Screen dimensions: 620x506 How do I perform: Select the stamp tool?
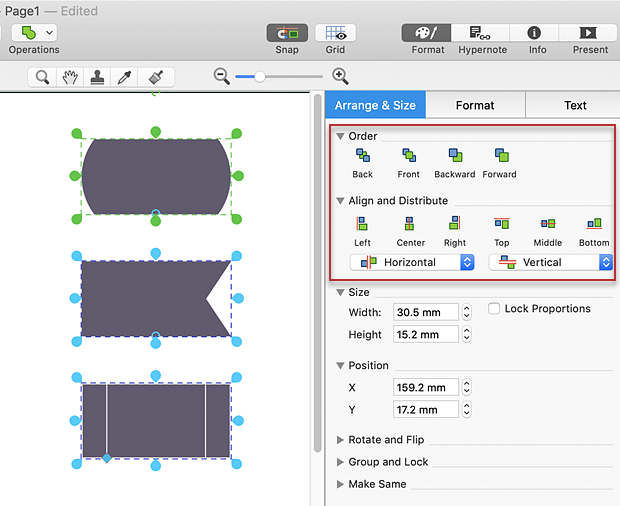(x=97, y=77)
